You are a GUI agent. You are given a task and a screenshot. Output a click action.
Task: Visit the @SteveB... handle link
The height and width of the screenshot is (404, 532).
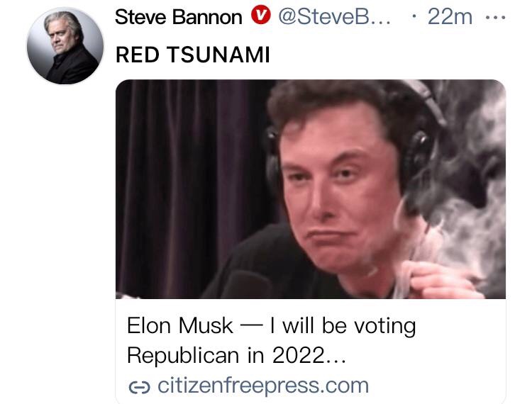[x=334, y=16]
